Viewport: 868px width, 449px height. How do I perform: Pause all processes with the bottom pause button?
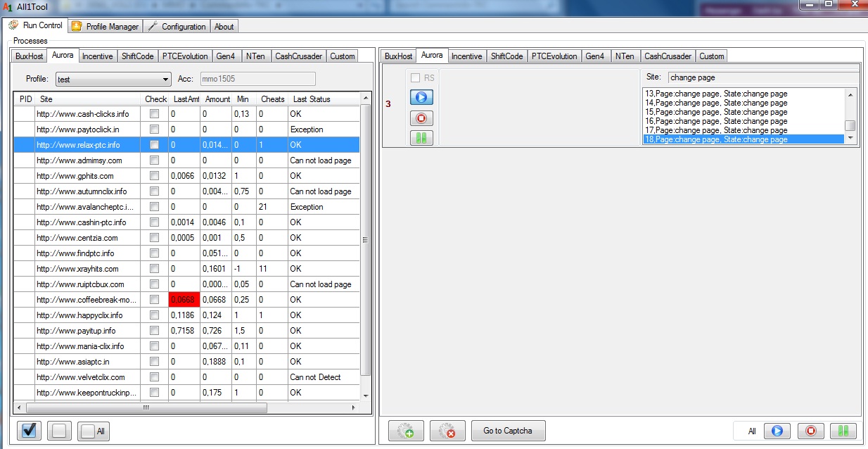[843, 431]
